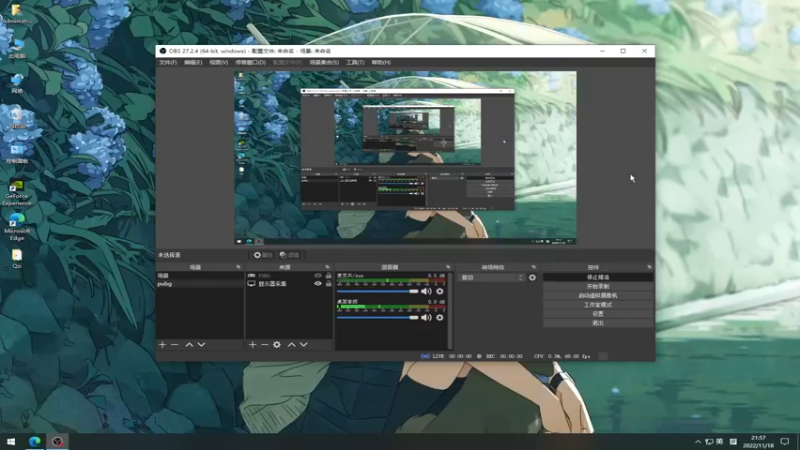
Task: Open the Docks (D) menu
Action: (x=251, y=62)
